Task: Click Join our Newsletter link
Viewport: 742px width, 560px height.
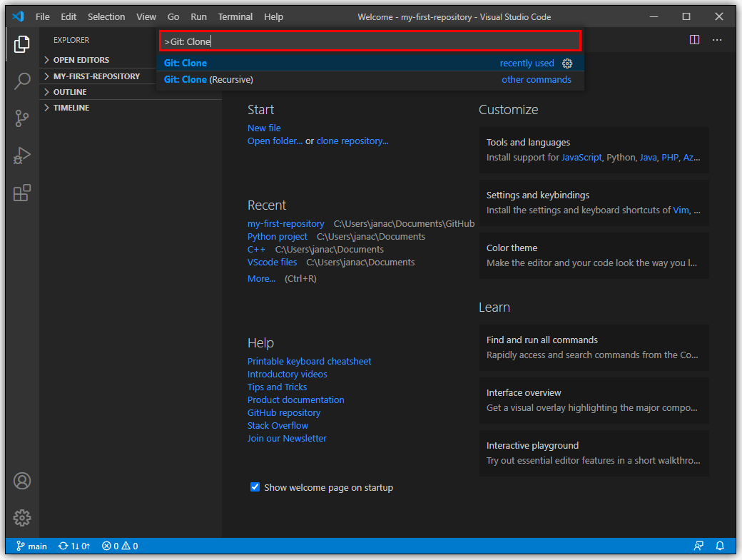Action: (x=287, y=439)
